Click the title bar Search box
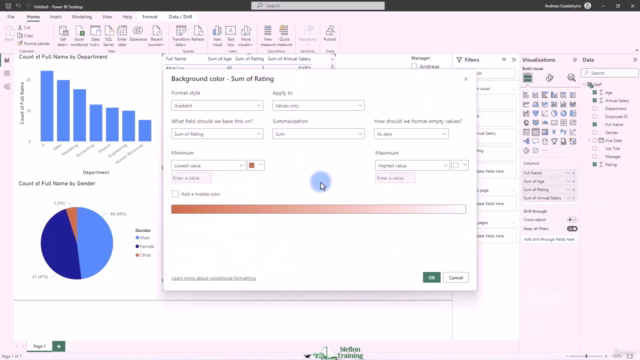The image size is (640, 360). click(318, 6)
